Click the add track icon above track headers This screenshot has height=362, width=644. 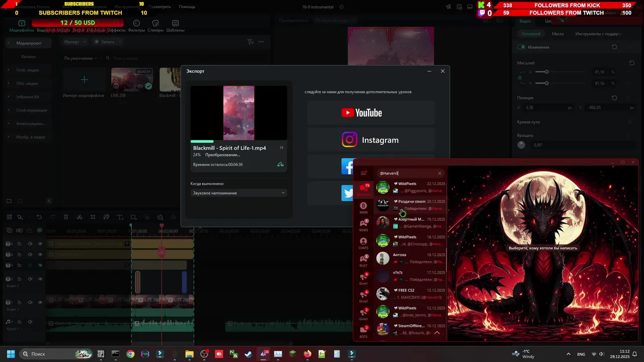pos(9,230)
